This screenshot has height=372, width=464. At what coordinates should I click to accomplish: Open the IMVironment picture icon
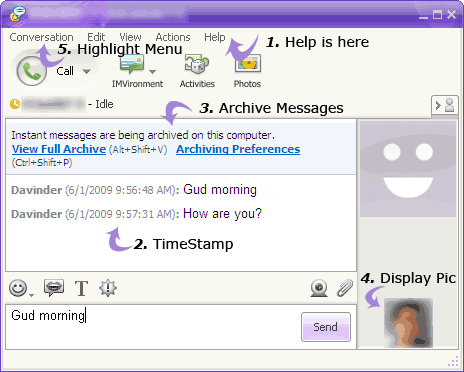point(132,64)
